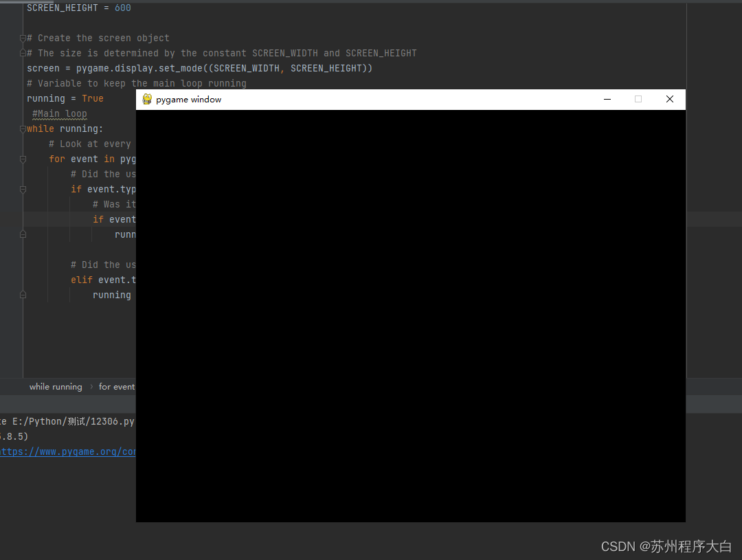Screen dimensions: 742x560
Task: Close the pygame window
Action: coord(670,99)
